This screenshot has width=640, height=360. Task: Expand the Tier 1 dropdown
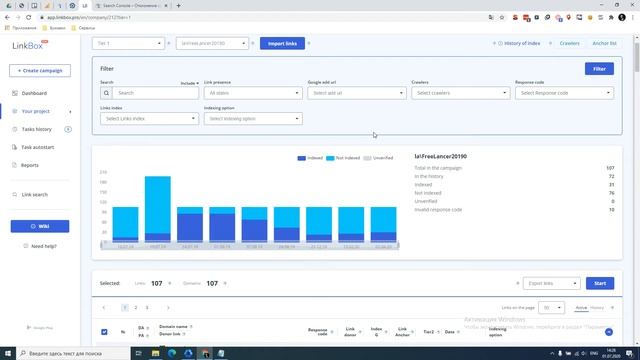128,43
